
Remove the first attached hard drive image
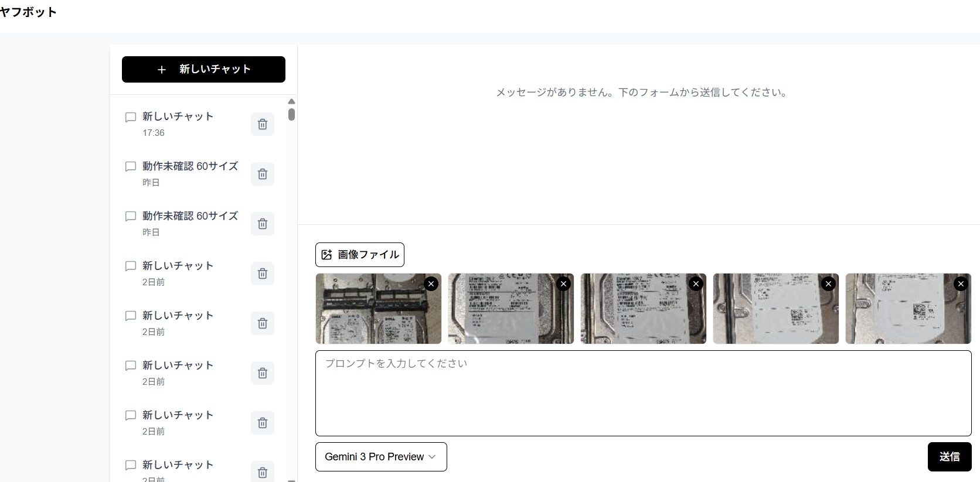(431, 284)
